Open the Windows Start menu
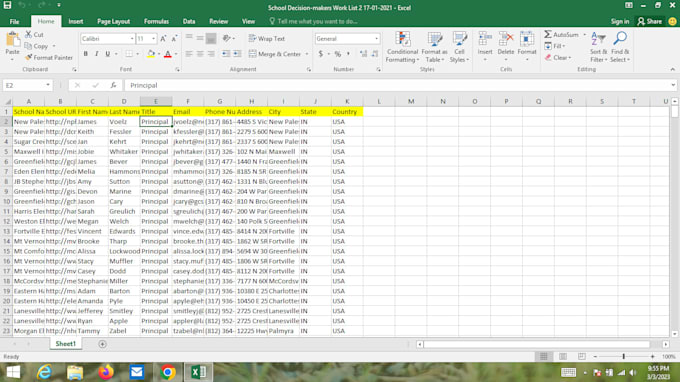The image size is (680, 382). pyautogui.click(x=13, y=372)
